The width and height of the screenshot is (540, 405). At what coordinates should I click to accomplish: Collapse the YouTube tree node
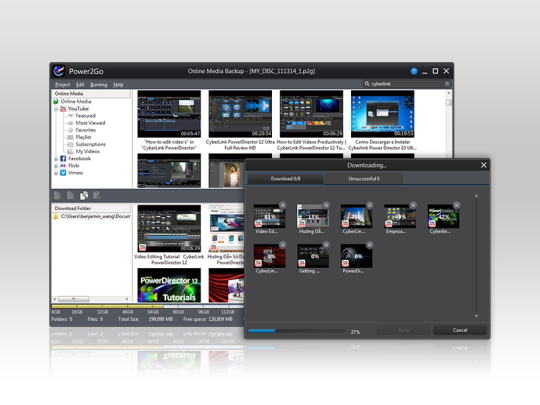(56, 109)
